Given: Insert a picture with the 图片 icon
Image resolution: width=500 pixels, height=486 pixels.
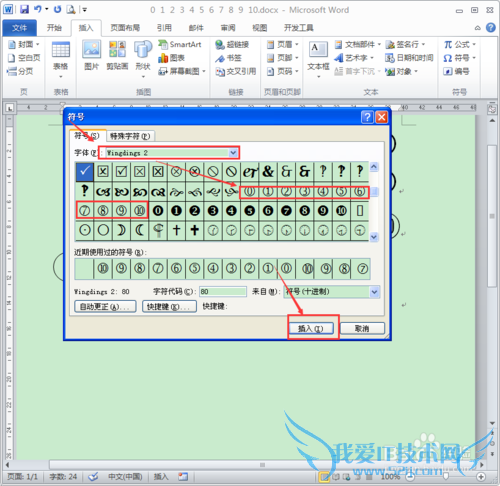Looking at the screenshot, I should [x=91, y=56].
